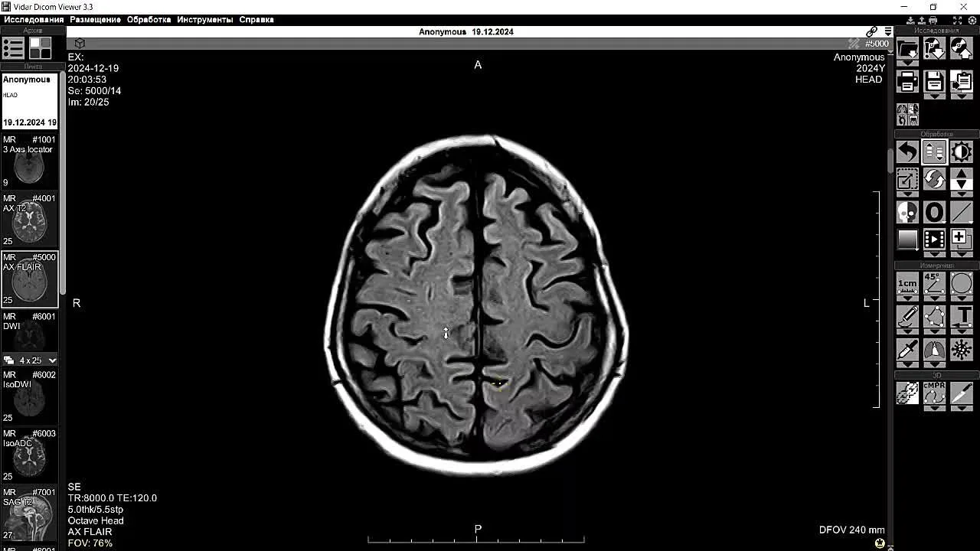Open the Инструменты menu
This screenshot has width=980, height=551.
[205, 19]
